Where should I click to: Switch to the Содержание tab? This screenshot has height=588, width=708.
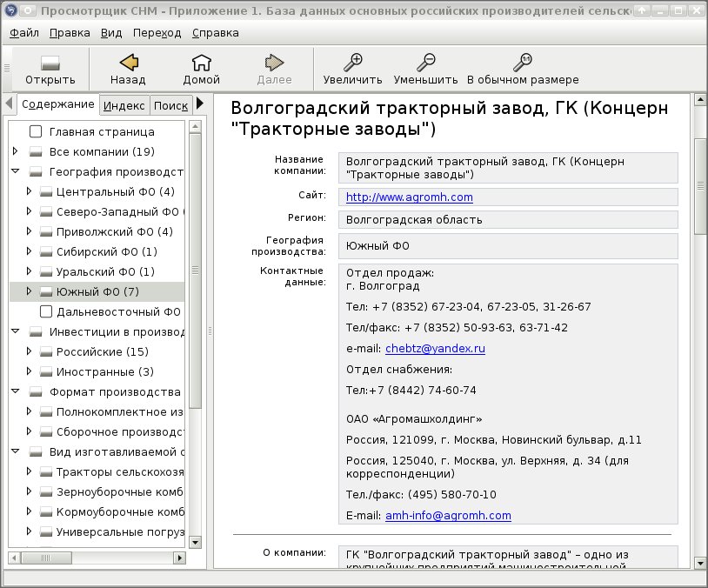[57, 104]
